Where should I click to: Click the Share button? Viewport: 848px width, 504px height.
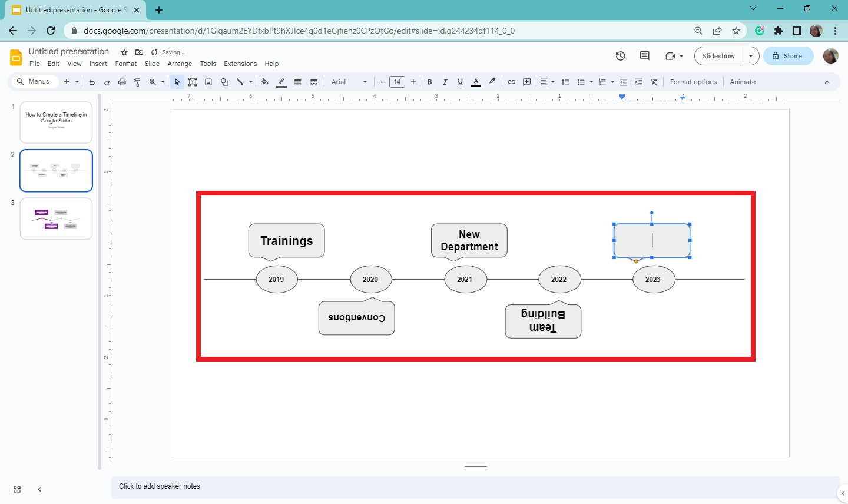coord(789,56)
